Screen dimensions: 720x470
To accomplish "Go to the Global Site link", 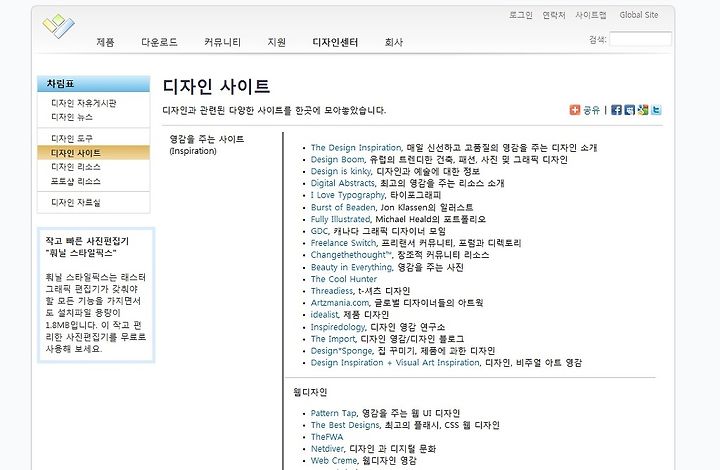I will 639,15.
